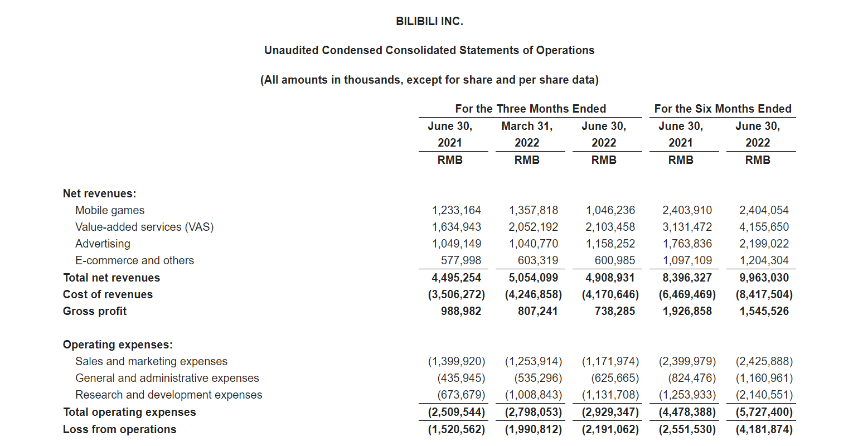
Task: Select 'Research and development expenses' label
Action: (x=168, y=395)
